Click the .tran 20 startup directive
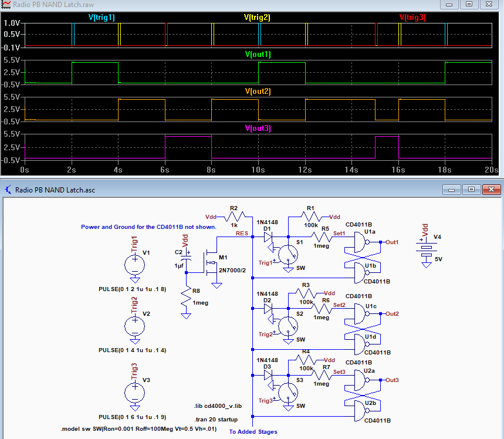The width and height of the screenshot is (504, 439). click(216, 420)
